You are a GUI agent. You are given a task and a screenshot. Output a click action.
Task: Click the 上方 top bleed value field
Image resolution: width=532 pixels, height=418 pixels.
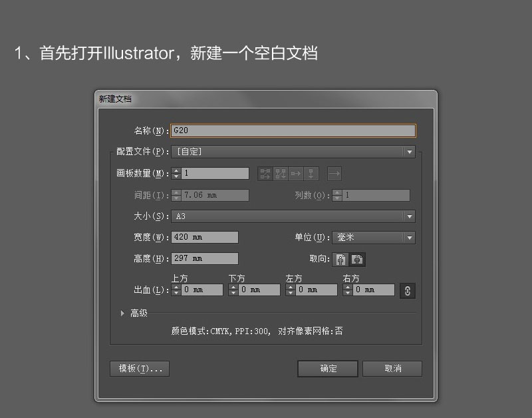click(x=202, y=290)
